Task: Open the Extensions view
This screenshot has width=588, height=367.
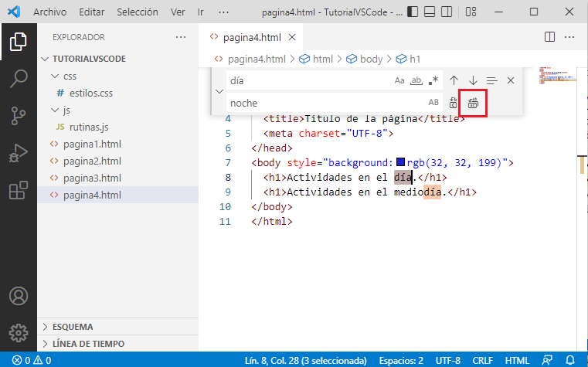Action: 19,190
